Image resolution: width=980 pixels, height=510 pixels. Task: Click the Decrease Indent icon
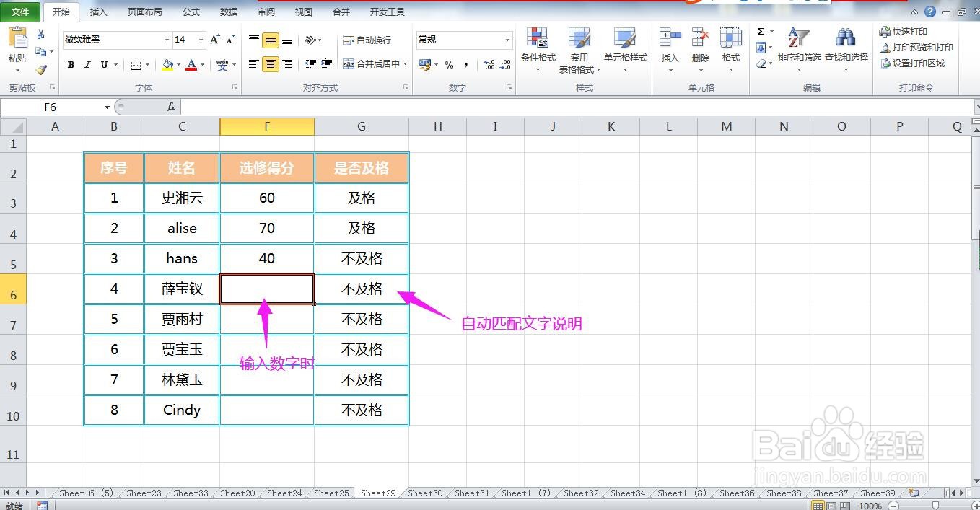310,64
